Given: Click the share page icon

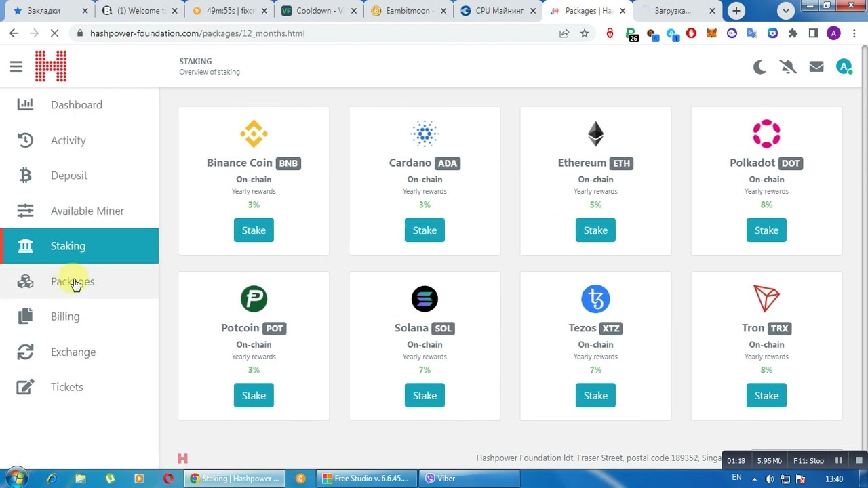Looking at the screenshot, I should [x=564, y=33].
